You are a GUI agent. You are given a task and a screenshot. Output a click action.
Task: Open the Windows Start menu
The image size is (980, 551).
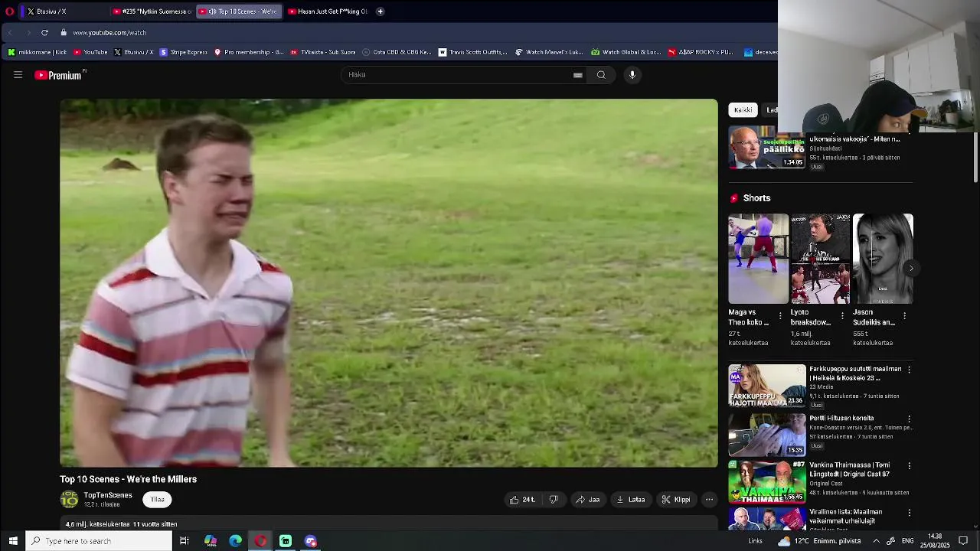tap(13, 541)
